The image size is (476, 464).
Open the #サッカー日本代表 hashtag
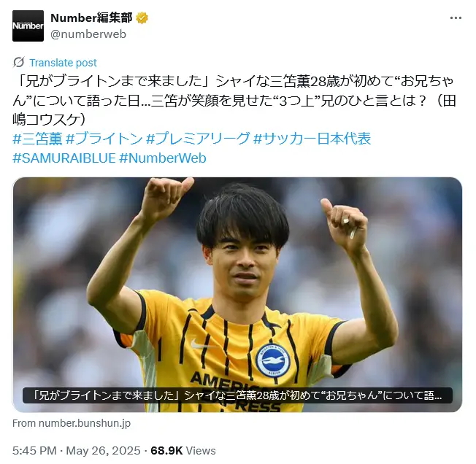point(312,139)
